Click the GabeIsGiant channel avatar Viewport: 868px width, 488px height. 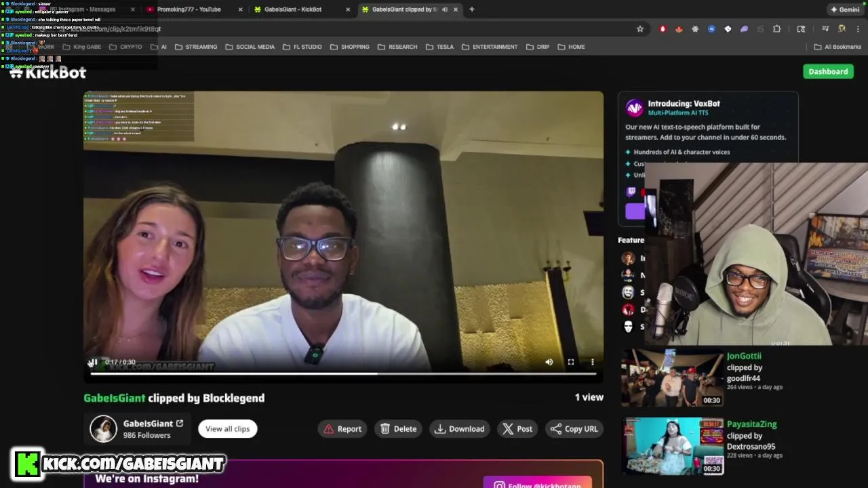(x=104, y=428)
